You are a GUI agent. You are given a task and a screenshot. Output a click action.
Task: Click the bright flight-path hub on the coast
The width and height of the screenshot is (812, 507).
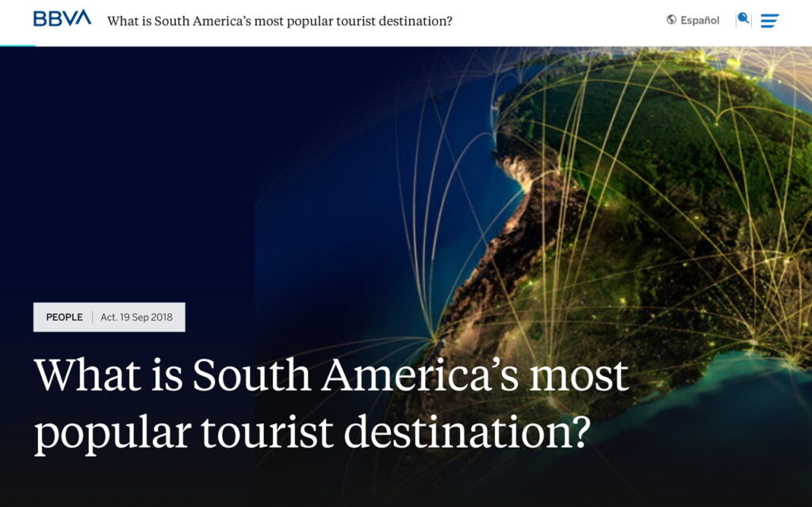tap(434, 340)
